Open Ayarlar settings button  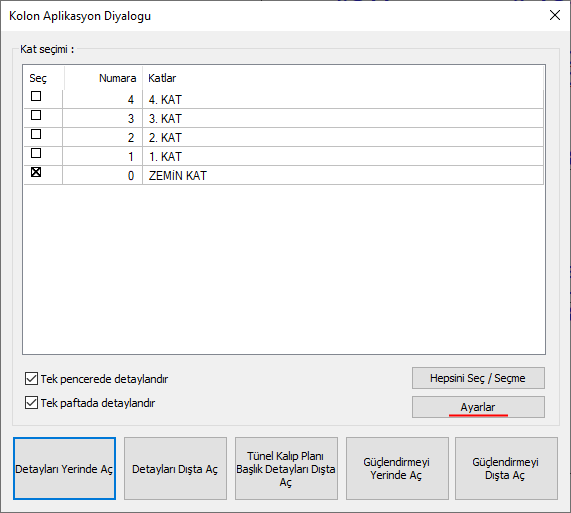(478, 407)
